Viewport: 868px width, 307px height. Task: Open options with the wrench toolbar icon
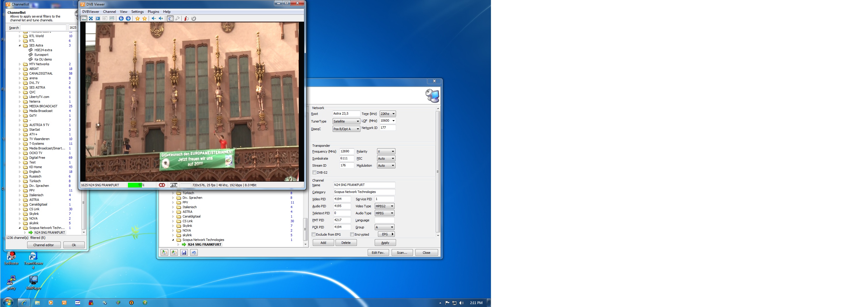click(177, 18)
